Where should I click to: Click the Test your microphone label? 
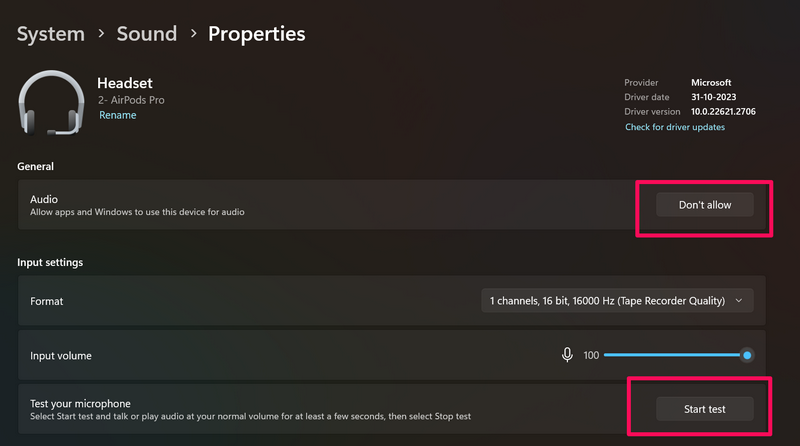[80, 403]
